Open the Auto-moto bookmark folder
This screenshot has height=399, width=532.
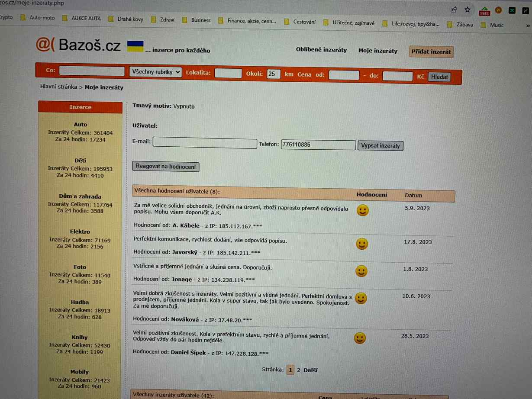(x=38, y=18)
